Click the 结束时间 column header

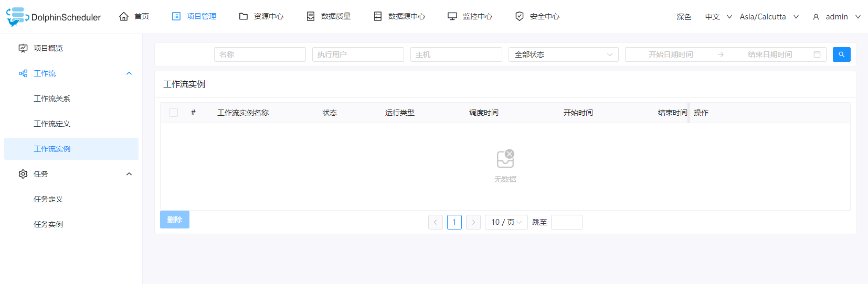tap(673, 113)
